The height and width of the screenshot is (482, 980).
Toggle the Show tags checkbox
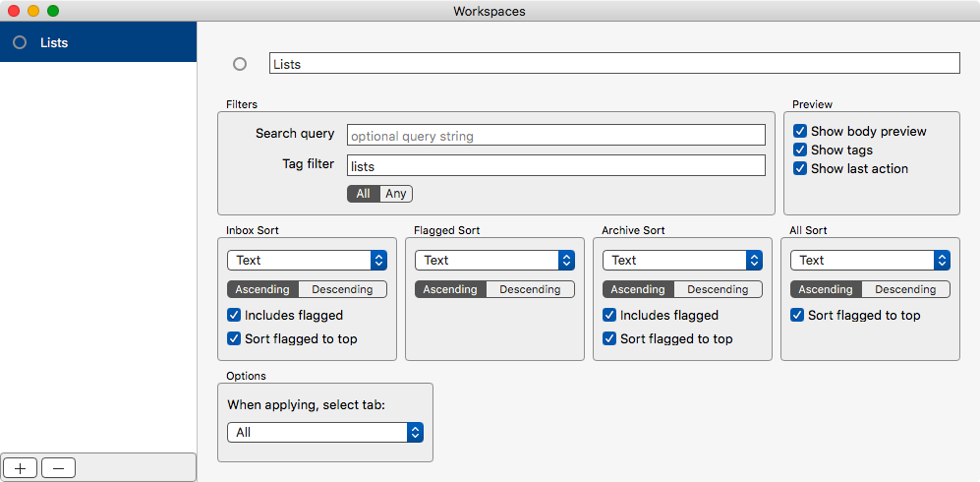point(799,151)
